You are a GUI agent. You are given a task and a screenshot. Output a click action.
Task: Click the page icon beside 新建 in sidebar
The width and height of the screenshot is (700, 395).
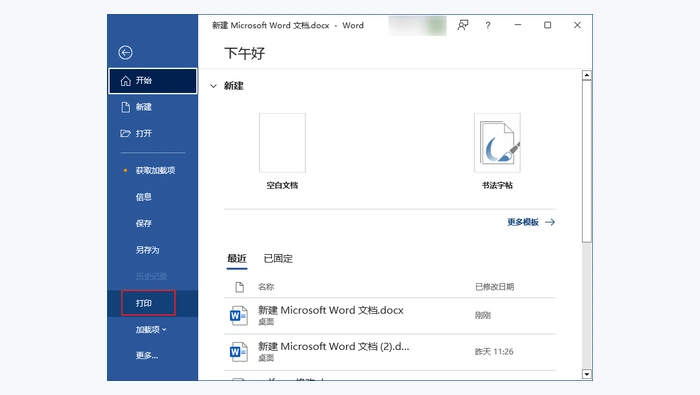[x=126, y=107]
